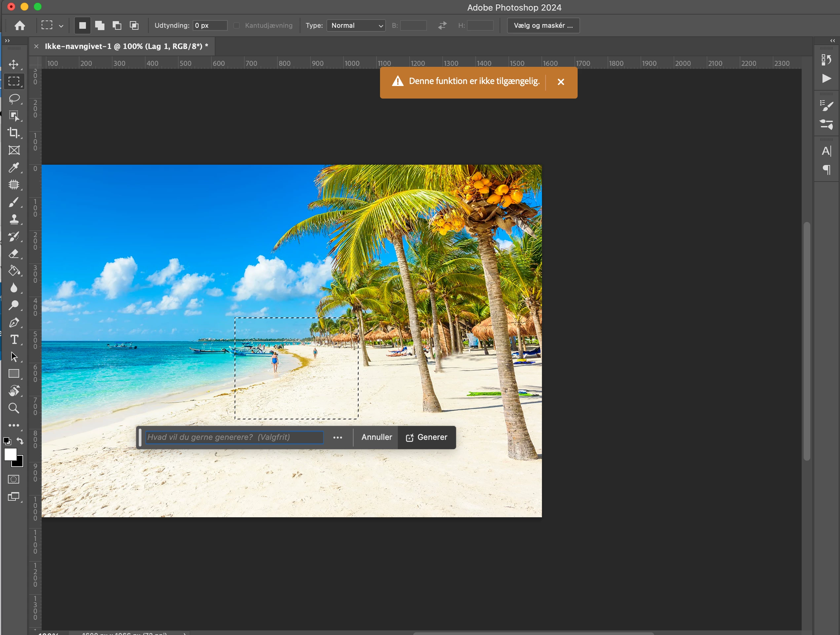Select the Lasso tool
This screenshot has height=635, width=840.
14,99
